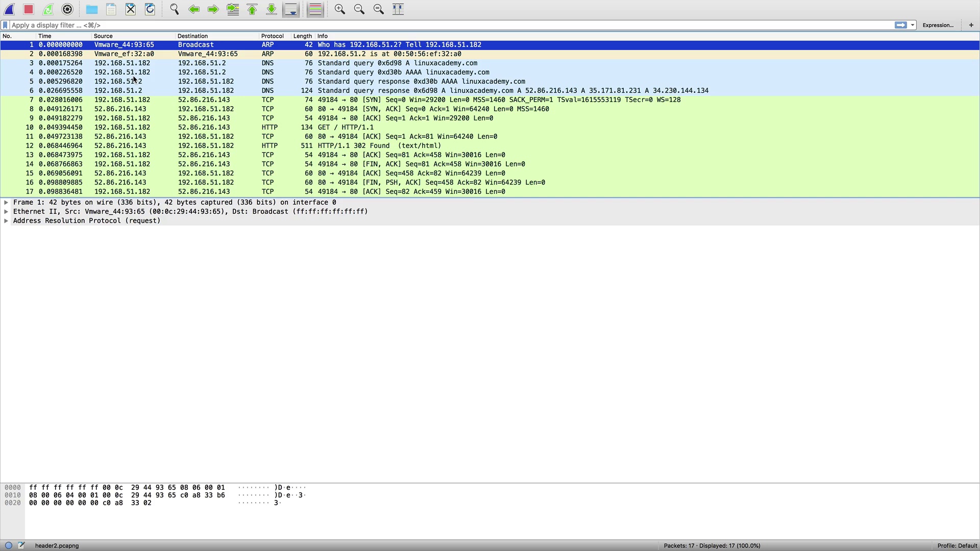
Task: Expand the Frame 1 details tree
Action: pyautogui.click(x=6, y=203)
